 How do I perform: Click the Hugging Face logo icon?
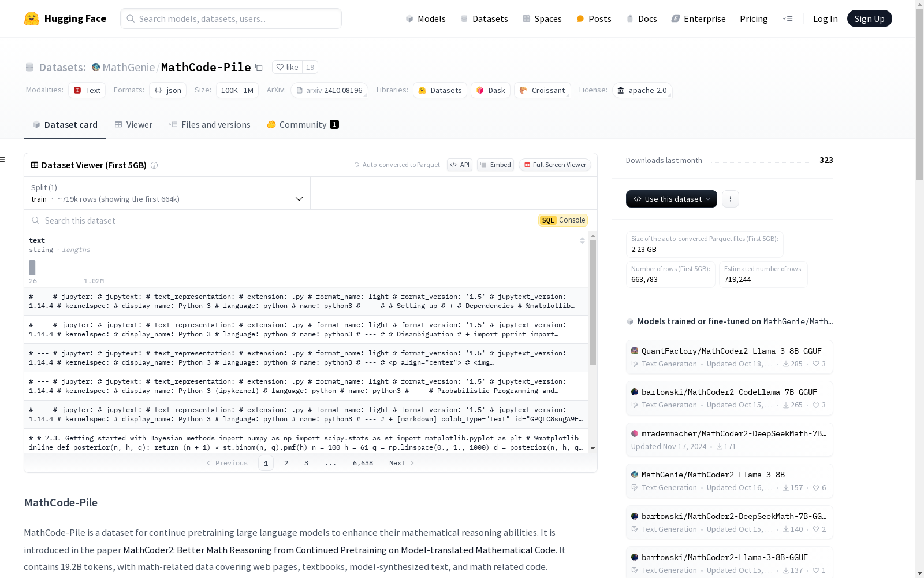pyautogui.click(x=32, y=18)
